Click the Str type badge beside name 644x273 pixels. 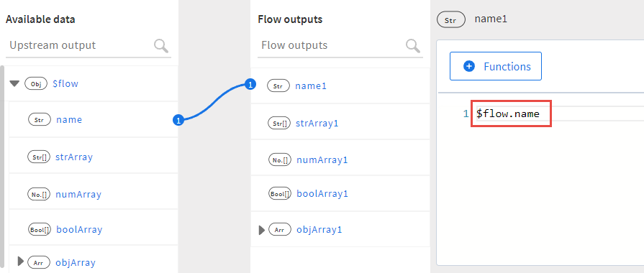40,120
